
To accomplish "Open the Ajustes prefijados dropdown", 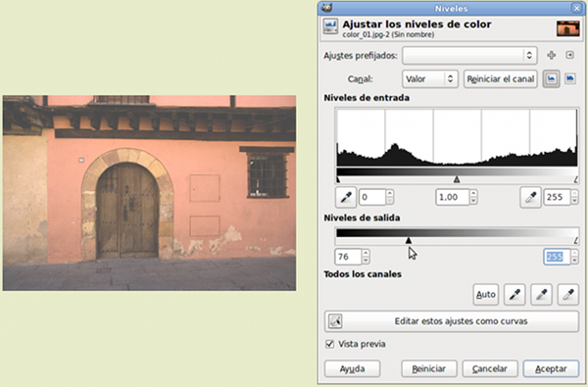I will 469,56.
